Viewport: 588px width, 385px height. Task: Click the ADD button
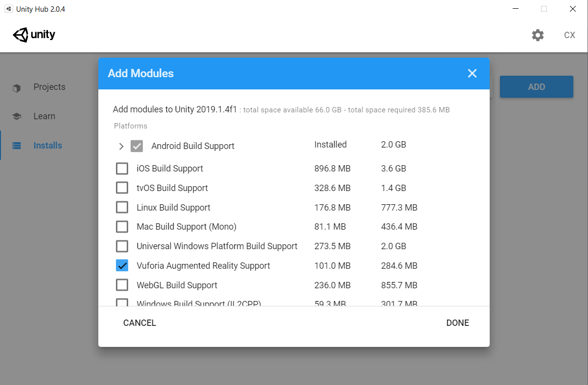(537, 86)
